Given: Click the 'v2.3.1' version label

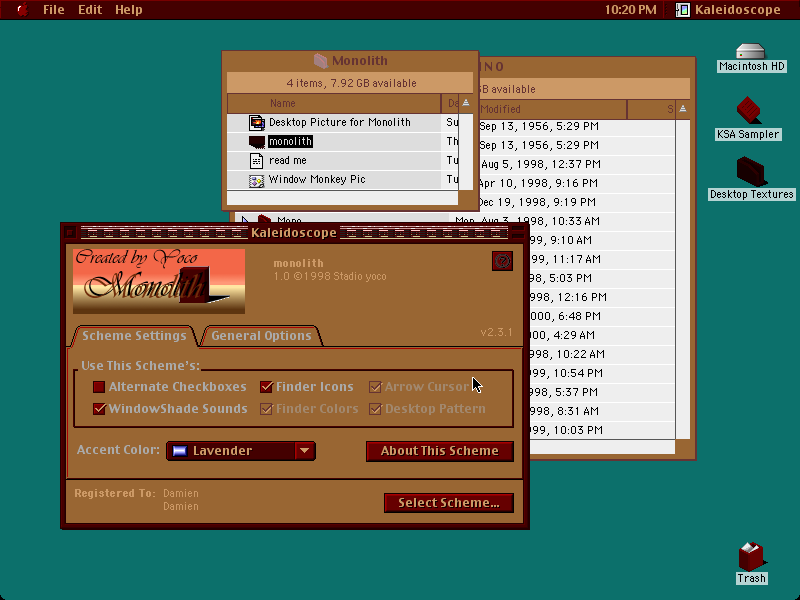Looking at the screenshot, I should 496,332.
